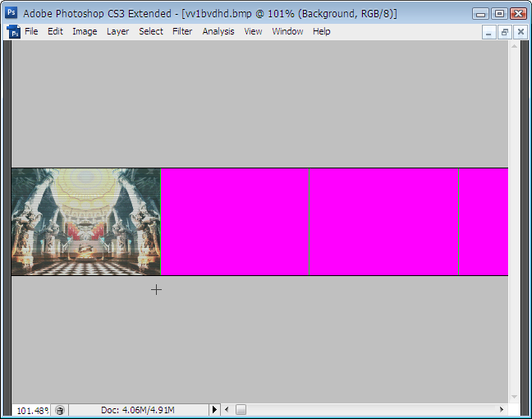532x419 pixels.
Task: Click the document Ps icon beside File
Action: point(14,31)
